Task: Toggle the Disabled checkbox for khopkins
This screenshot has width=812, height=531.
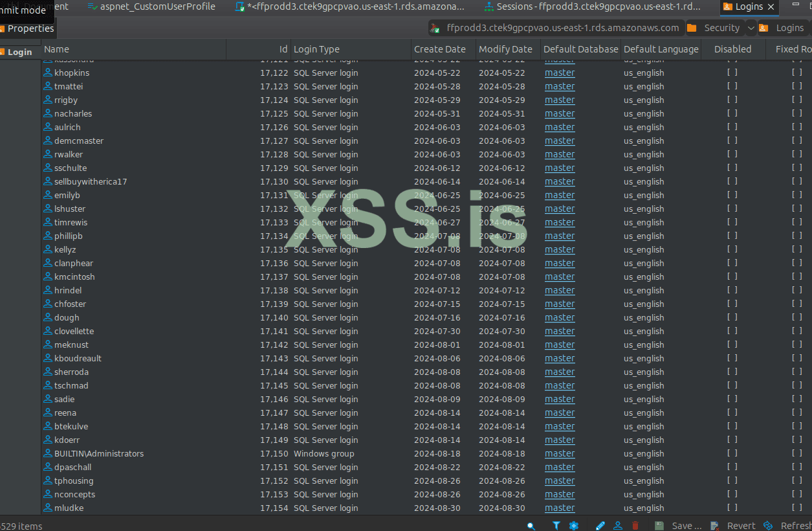Action: pos(732,73)
